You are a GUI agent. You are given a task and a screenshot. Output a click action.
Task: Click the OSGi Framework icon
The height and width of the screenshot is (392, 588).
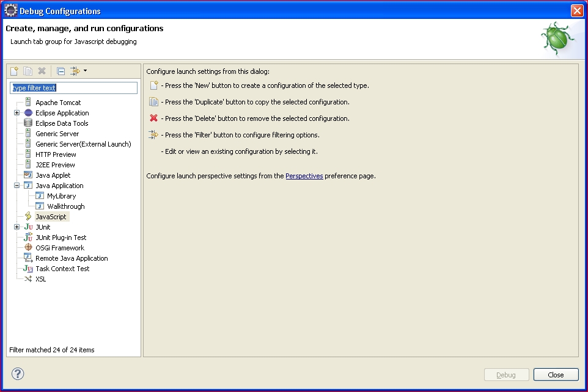[28, 247]
